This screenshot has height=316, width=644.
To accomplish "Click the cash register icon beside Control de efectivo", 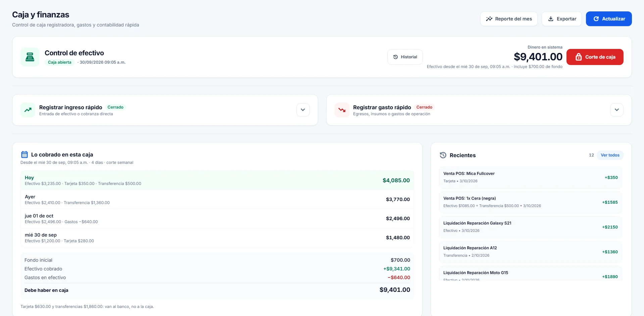I will coord(30,57).
